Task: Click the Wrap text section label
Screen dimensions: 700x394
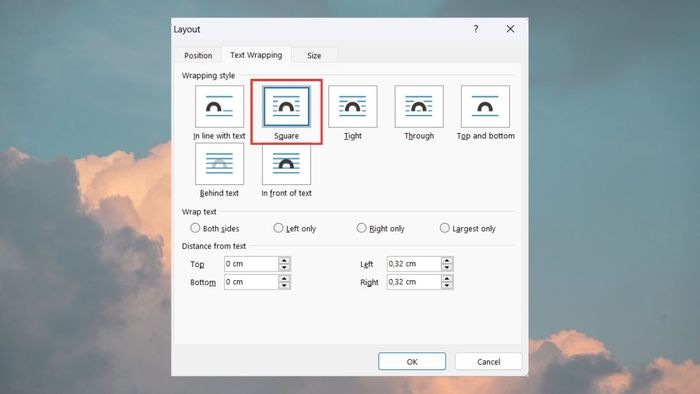Action: [x=199, y=212]
